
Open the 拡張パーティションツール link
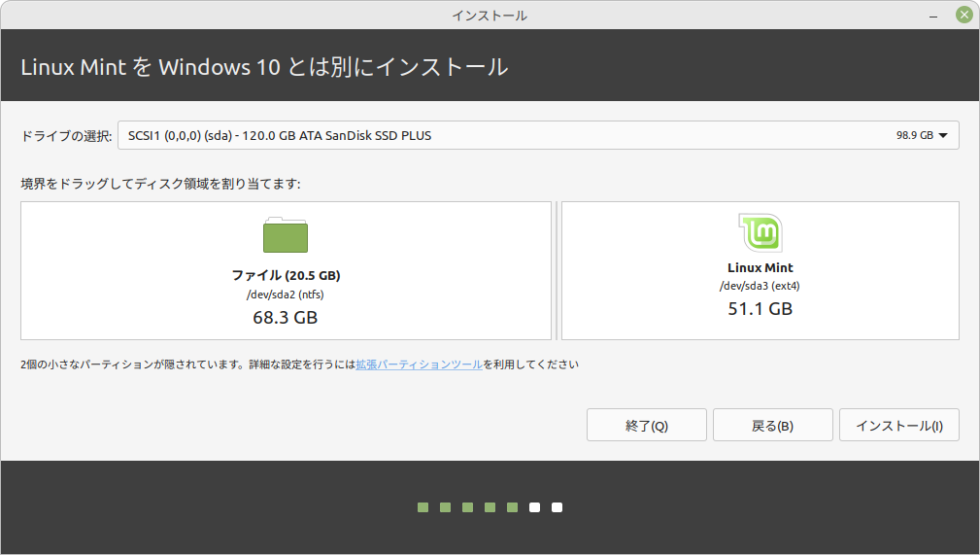tap(419, 364)
